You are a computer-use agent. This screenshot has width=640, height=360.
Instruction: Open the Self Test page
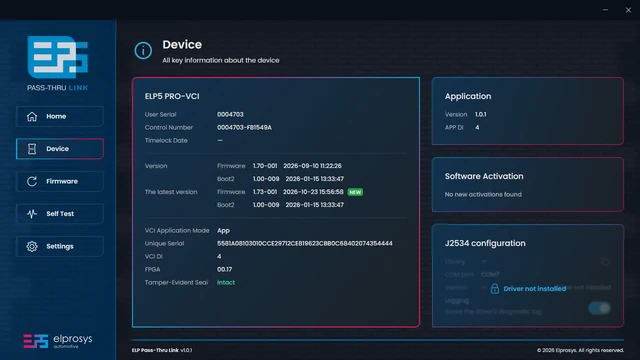coord(60,213)
